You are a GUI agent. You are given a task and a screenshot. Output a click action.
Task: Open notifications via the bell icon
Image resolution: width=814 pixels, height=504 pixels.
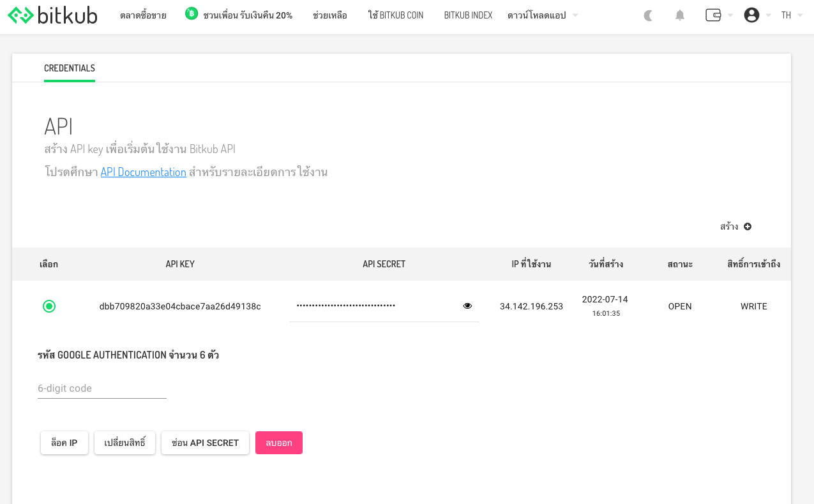pos(679,15)
